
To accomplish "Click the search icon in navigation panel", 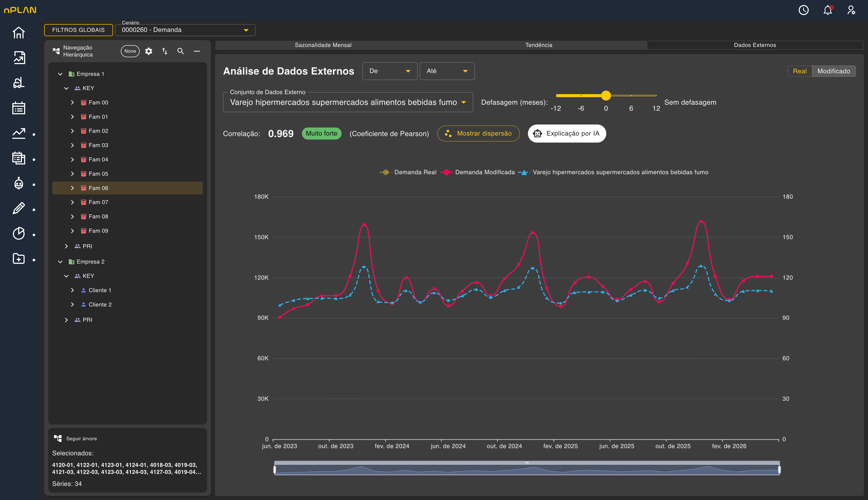I will 180,51.
